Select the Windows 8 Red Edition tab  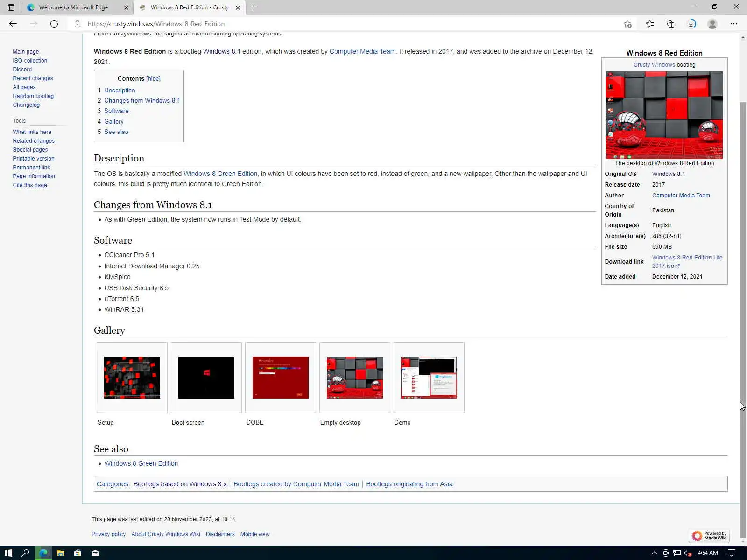(x=190, y=7)
